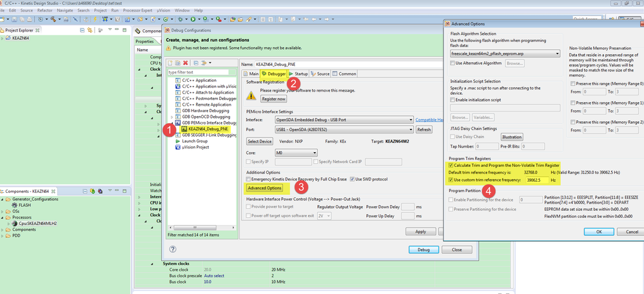644x294 pixels.
Task: Open the Project menu
Action: (x=100, y=10)
